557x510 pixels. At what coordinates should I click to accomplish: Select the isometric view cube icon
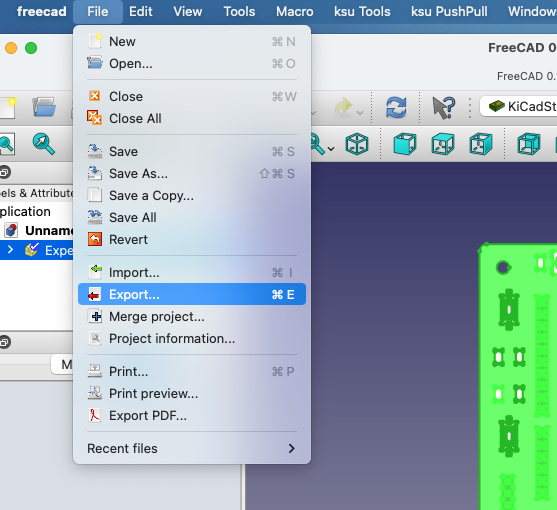pos(357,144)
